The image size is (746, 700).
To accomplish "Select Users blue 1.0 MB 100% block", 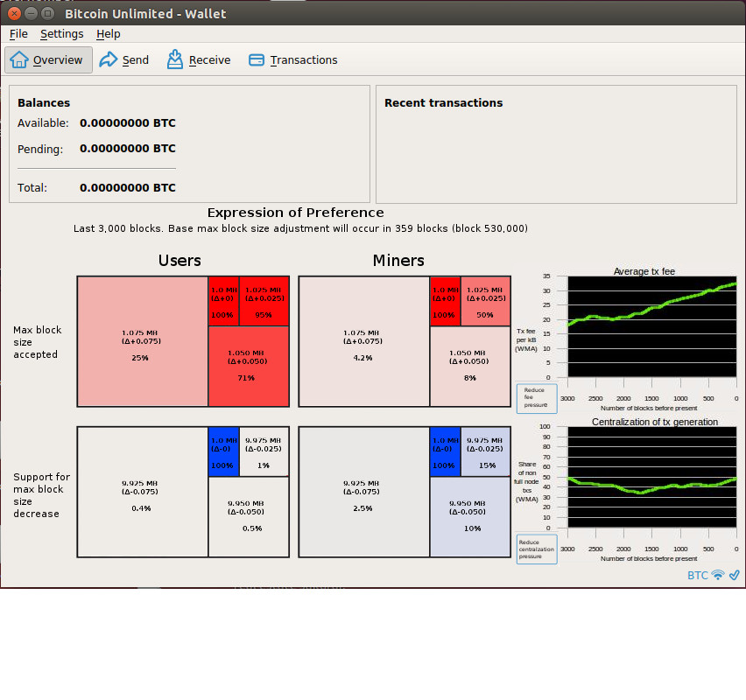I will pyautogui.click(x=223, y=451).
